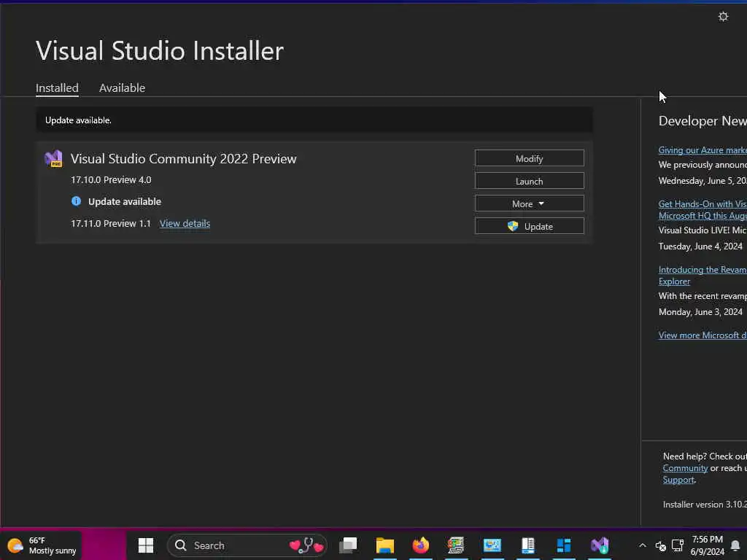Click the network tray icon
747x560 pixels.
(678, 545)
